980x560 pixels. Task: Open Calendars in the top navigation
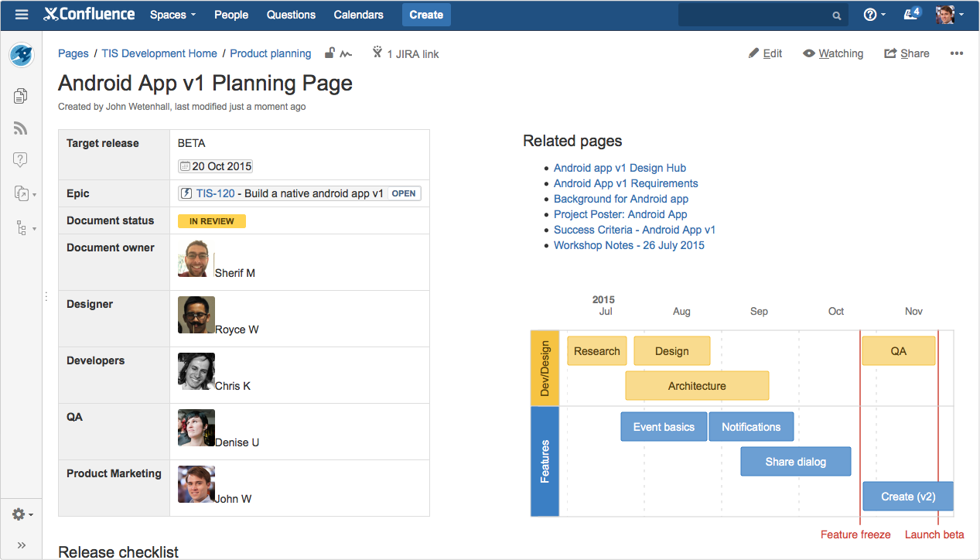coord(358,15)
